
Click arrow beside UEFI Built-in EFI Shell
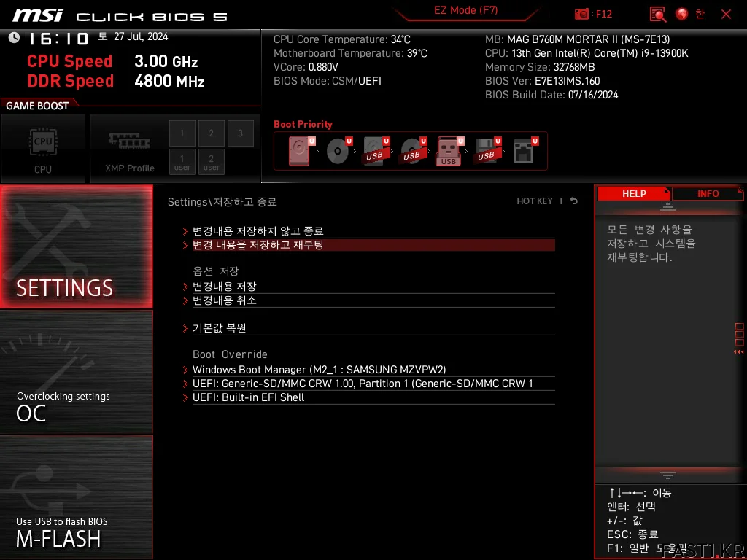(x=185, y=397)
